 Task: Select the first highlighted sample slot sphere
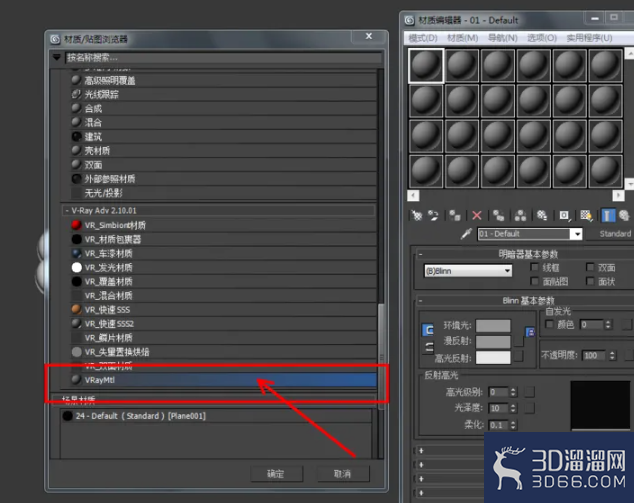[x=426, y=66]
